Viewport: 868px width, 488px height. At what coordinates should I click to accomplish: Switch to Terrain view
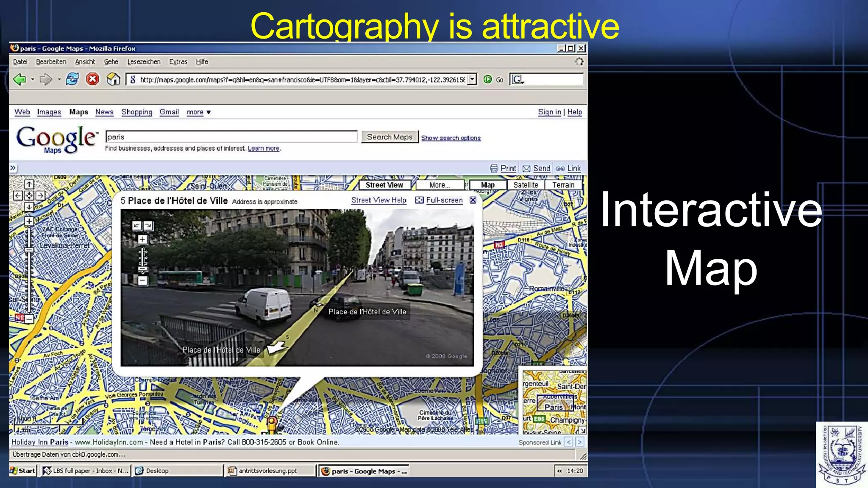(x=563, y=185)
